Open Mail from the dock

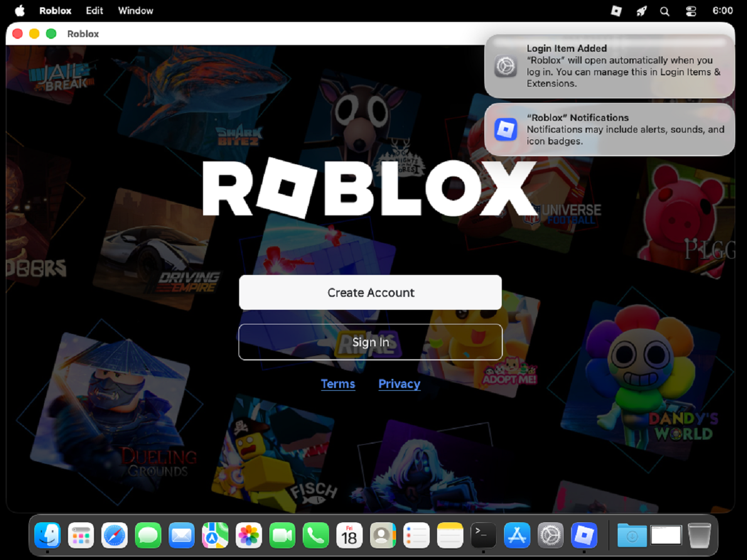click(182, 535)
